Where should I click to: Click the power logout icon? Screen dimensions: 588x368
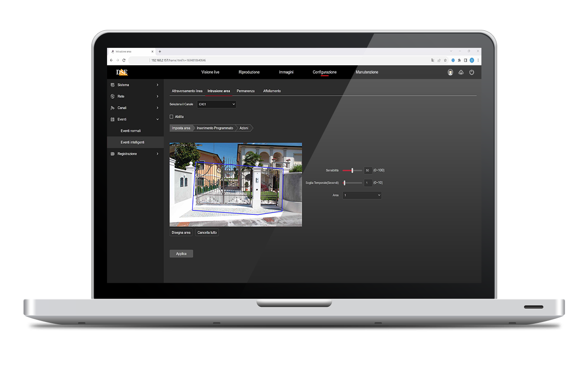(x=471, y=72)
